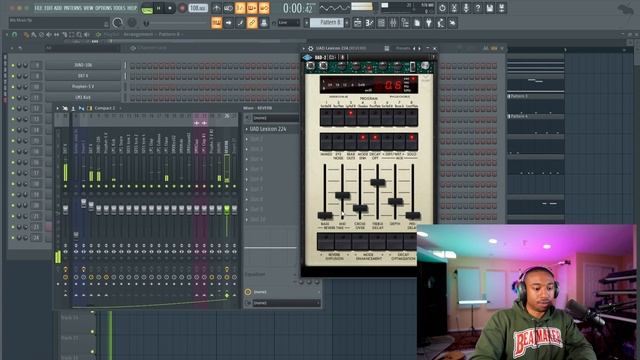Select next preset arrow in plugin title bar
The height and width of the screenshot is (360, 640).
[x=419, y=48]
